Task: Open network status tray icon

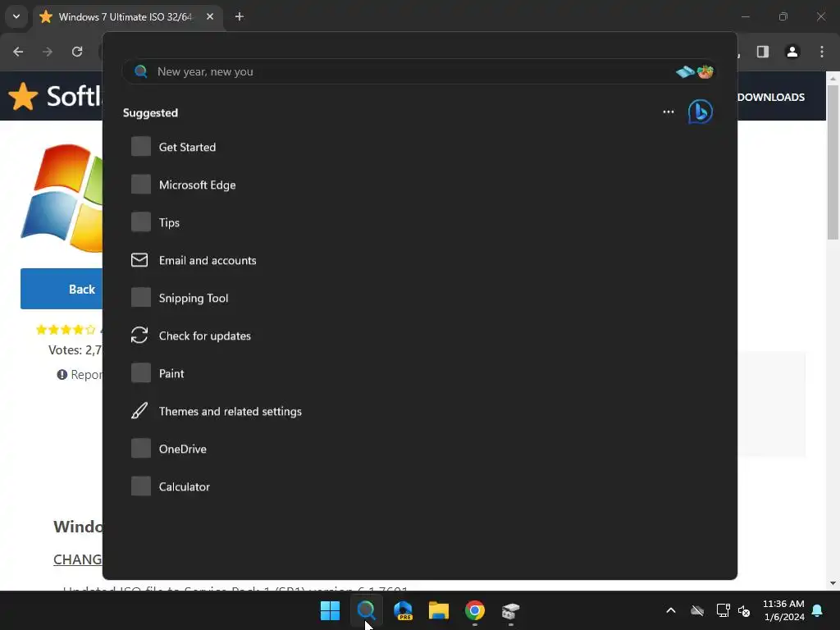Action: tap(724, 610)
